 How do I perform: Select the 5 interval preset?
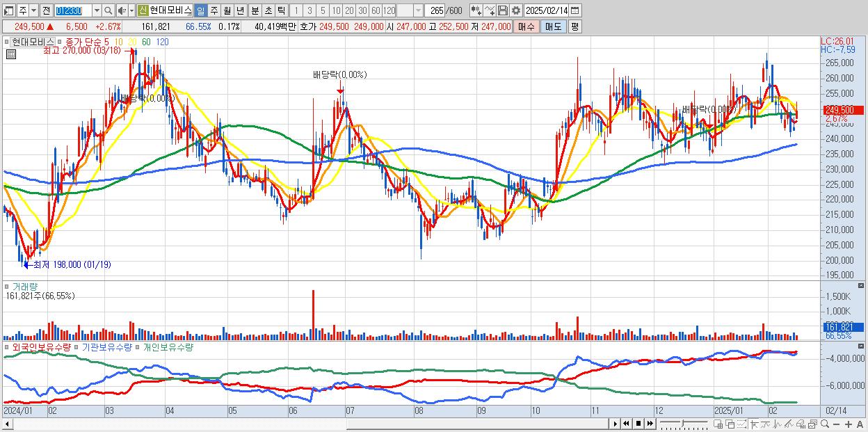[x=323, y=11]
